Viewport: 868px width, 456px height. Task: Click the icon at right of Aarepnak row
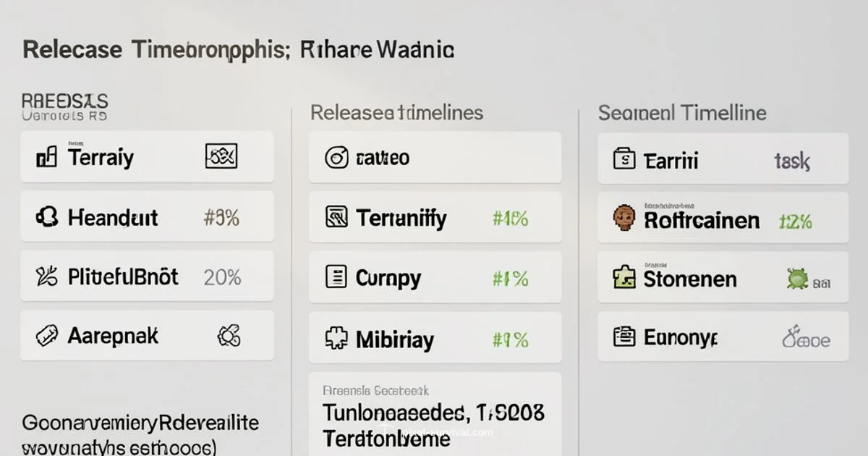(229, 335)
